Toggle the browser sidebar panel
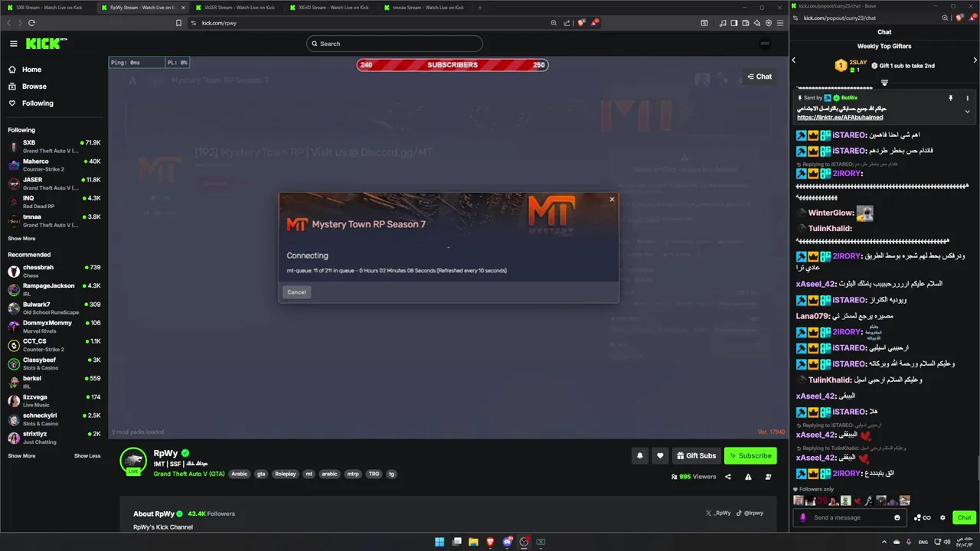Viewport: 980px width, 551px height. 734,23
